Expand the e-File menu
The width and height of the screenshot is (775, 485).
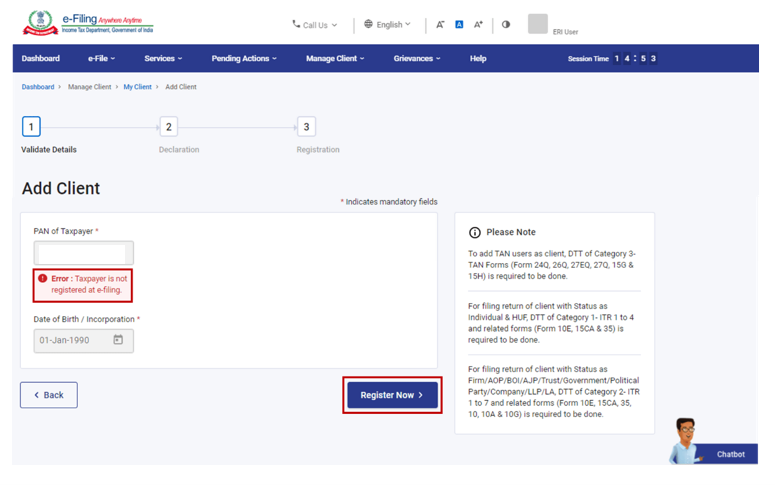click(x=101, y=59)
